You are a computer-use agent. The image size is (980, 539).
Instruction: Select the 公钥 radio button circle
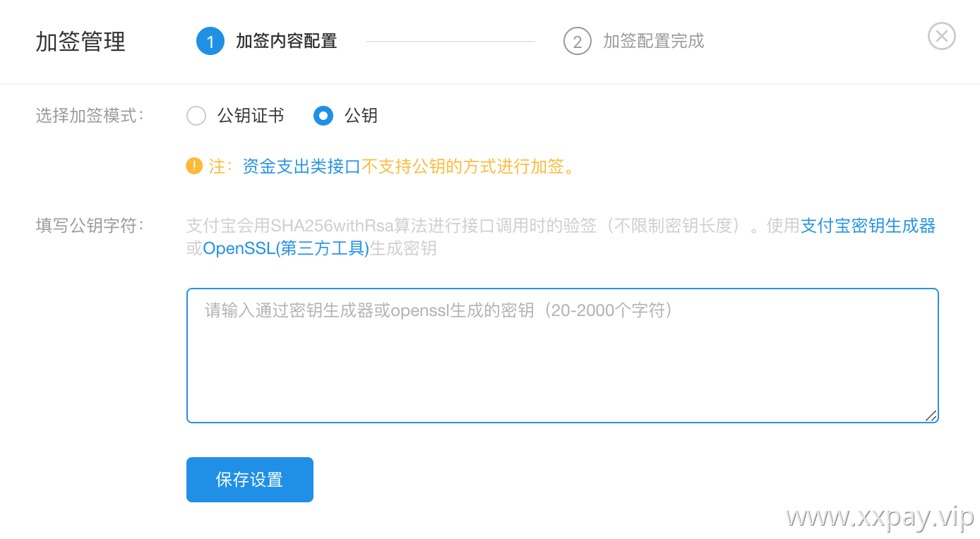(323, 116)
